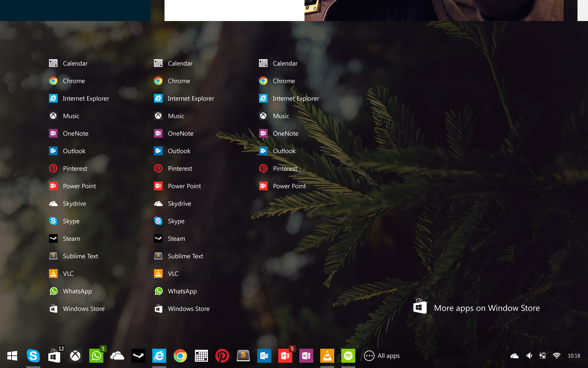588x368 pixels.
Task: Open Skydrive cloud icon in taskbar
Action: [117, 356]
